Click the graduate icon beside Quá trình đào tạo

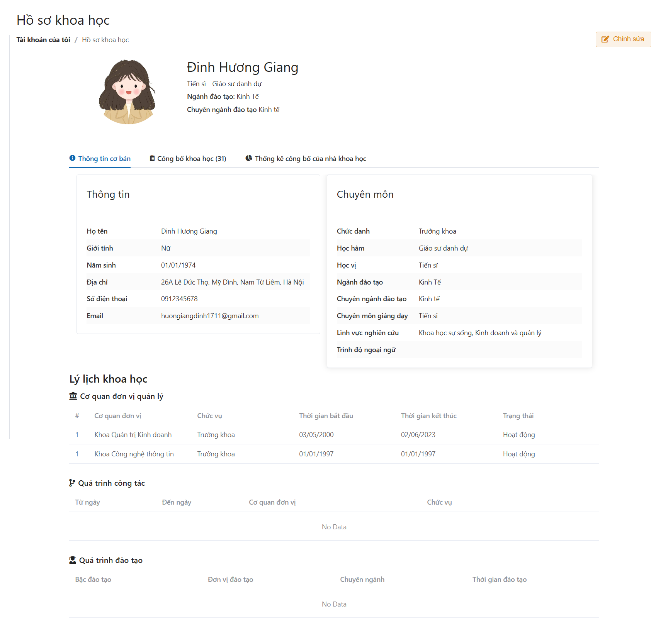(73, 560)
